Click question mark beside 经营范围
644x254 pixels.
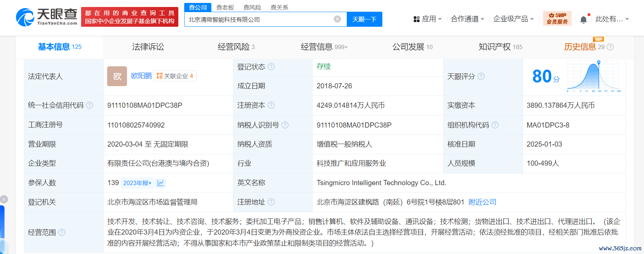click(x=62, y=232)
